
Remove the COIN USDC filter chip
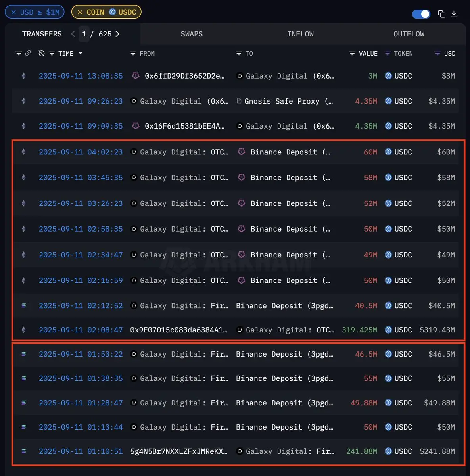[x=80, y=12]
